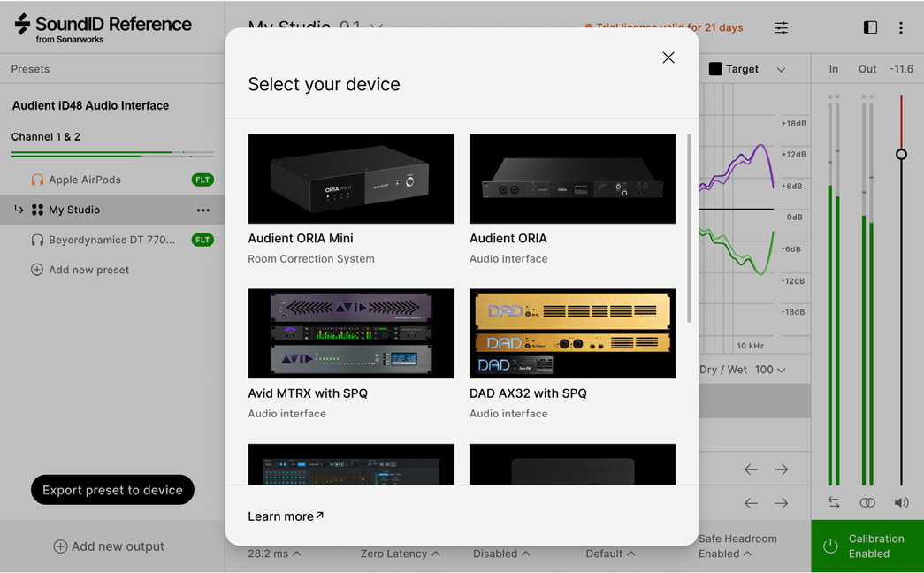Click the Channel 1 & 2 label
Screen dimensions: 924x573
[46, 137]
